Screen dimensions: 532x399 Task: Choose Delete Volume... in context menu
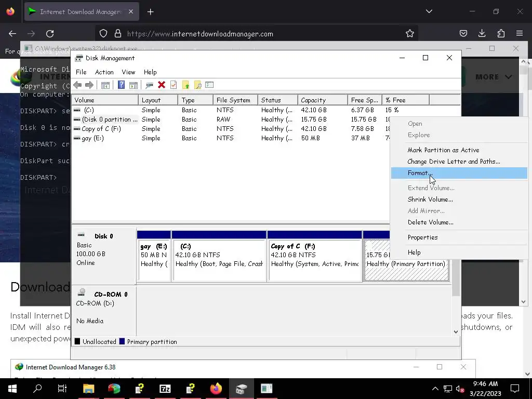point(459,222)
